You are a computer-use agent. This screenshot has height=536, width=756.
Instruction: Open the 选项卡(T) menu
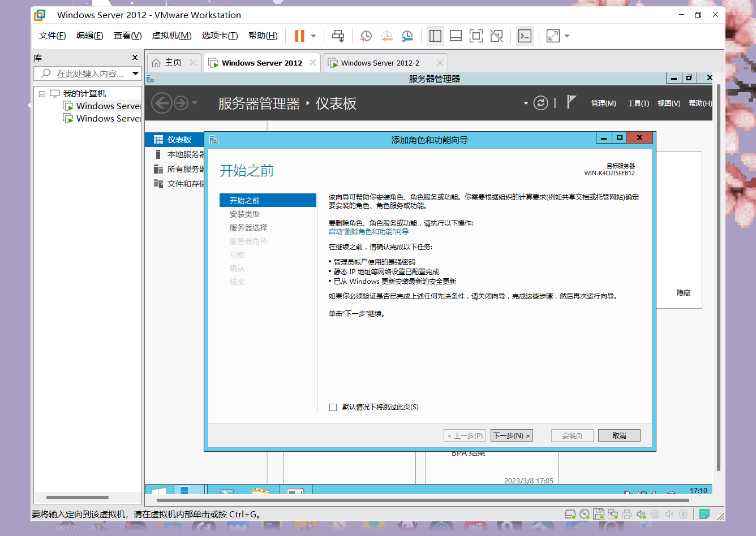coord(220,36)
